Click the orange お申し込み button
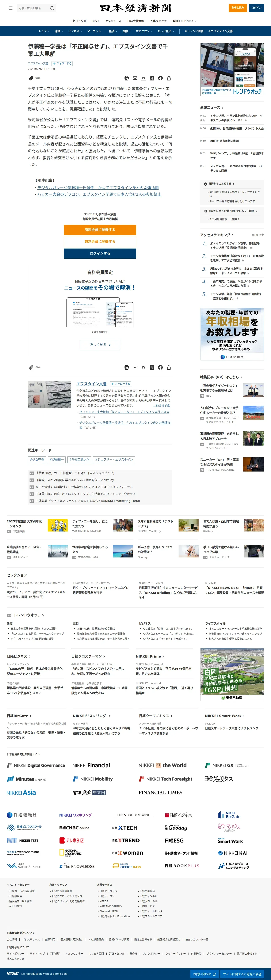 pos(238,8)
